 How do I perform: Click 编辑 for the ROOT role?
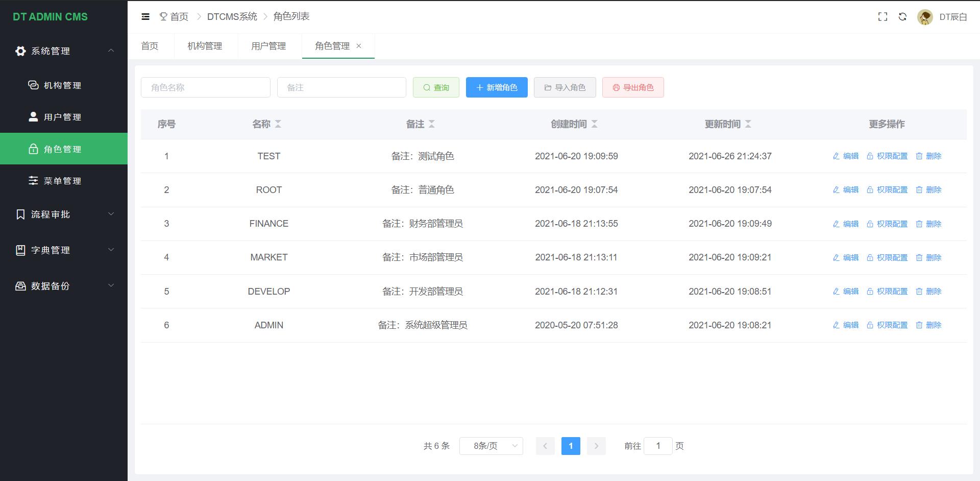pyautogui.click(x=845, y=190)
